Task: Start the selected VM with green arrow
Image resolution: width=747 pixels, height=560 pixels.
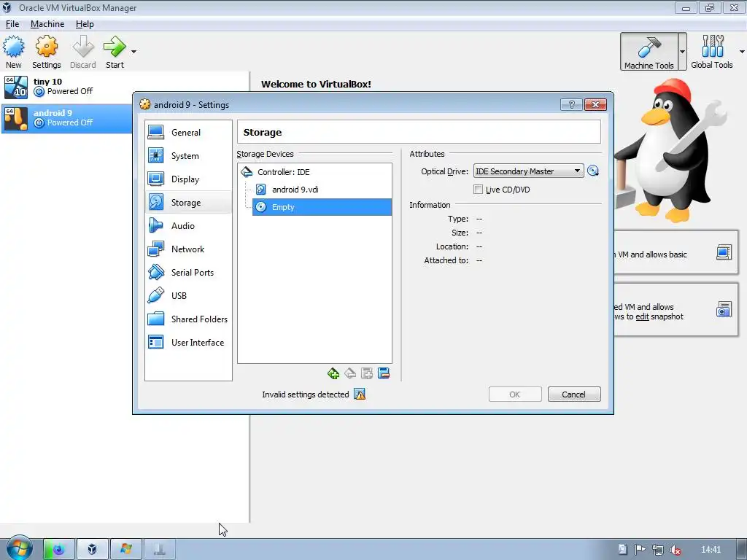Action: pyautogui.click(x=115, y=52)
